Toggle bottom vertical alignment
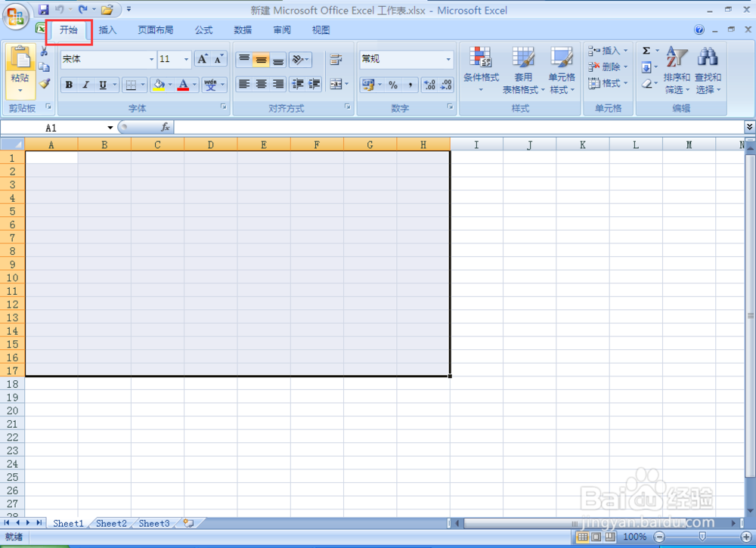The height and width of the screenshot is (548, 756). (277, 60)
